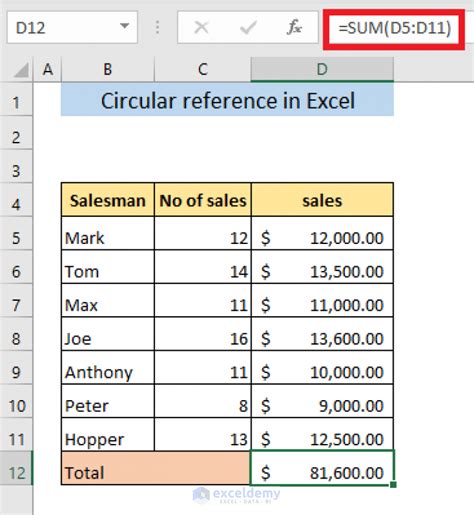Image resolution: width=474 pixels, height=515 pixels.
Task: Click the Enter checkmark icon in formula bar
Action: (248, 27)
